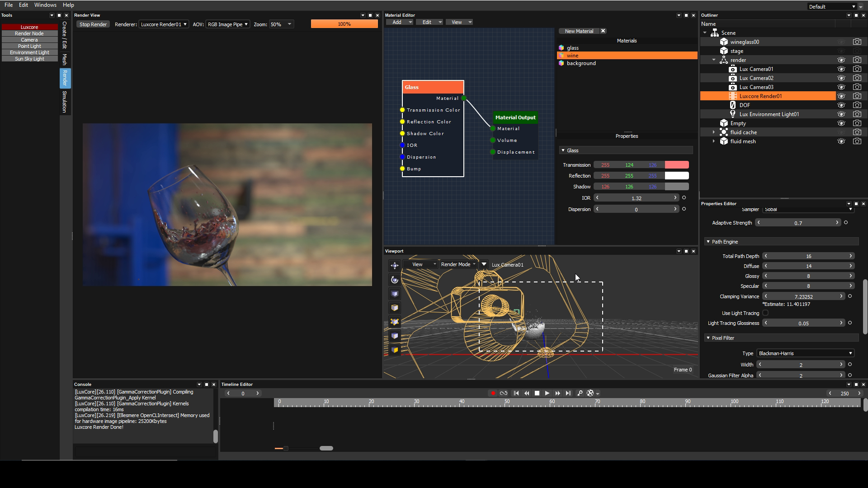Click the Transmission color swatch
This screenshot has width=868, height=488.
coord(677,165)
